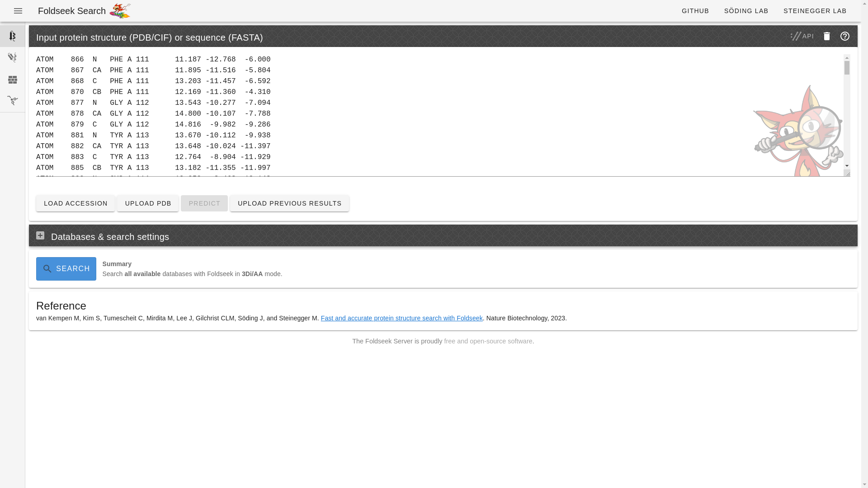The image size is (868, 488).
Task: Click the Foldseek Search title text
Action: pos(71,11)
